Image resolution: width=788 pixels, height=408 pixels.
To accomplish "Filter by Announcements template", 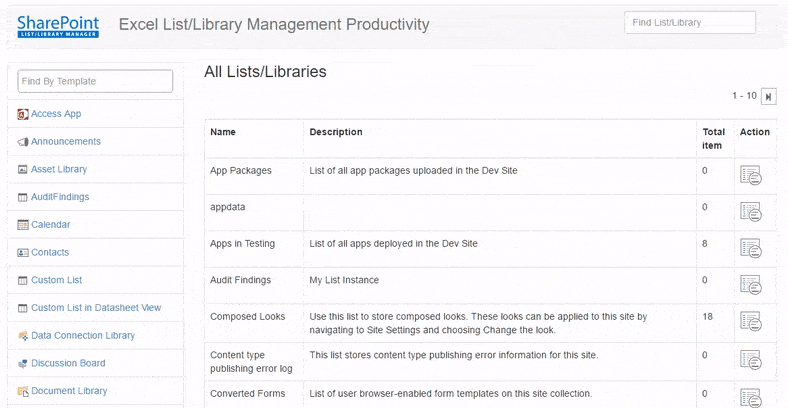I will 66,142.
